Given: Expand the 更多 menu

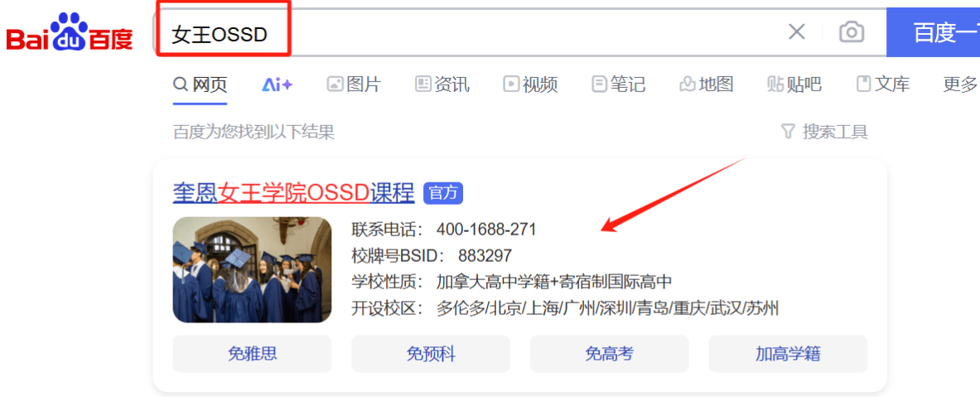Looking at the screenshot, I should tap(961, 85).
